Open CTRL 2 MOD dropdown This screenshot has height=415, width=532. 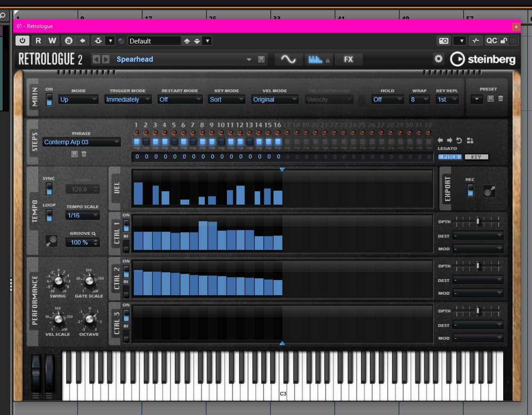[478, 293]
